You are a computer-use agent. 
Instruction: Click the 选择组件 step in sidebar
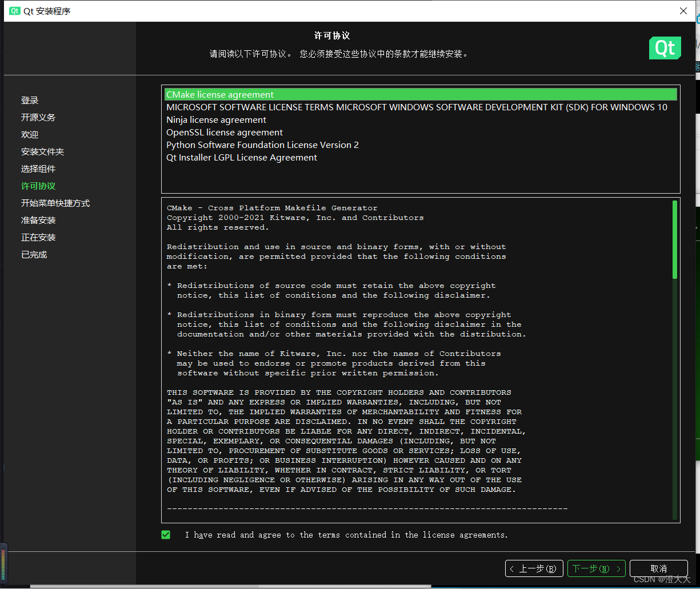[x=38, y=169]
